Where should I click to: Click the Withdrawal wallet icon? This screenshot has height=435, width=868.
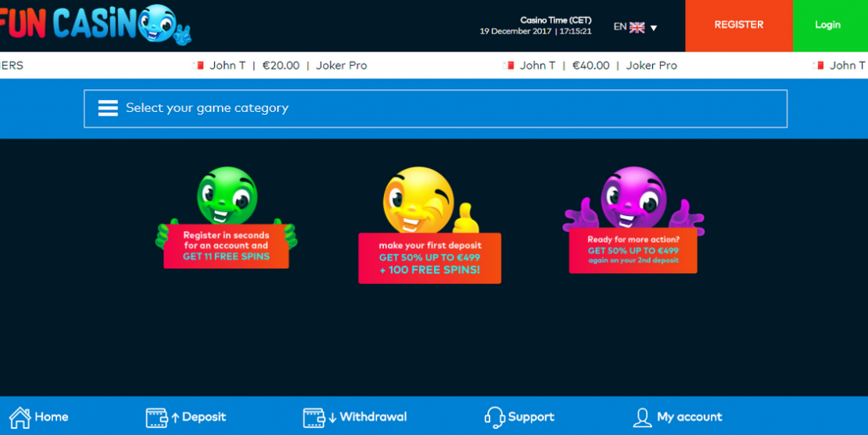pos(314,418)
